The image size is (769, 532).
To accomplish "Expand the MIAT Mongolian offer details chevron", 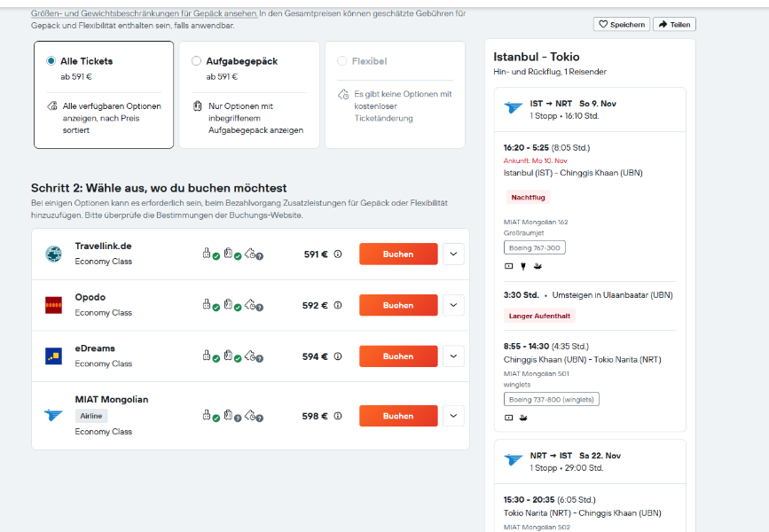I will (x=453, y=416).
